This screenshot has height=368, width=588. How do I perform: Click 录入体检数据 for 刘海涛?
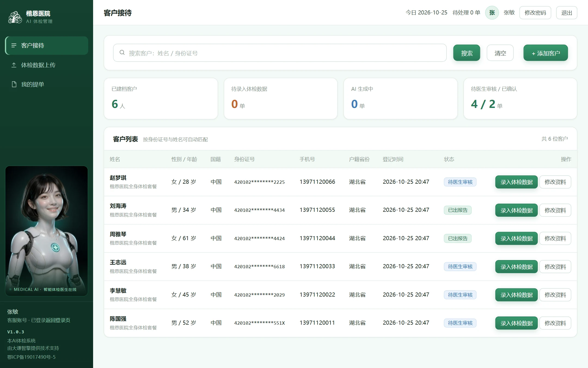click(516, 210)
